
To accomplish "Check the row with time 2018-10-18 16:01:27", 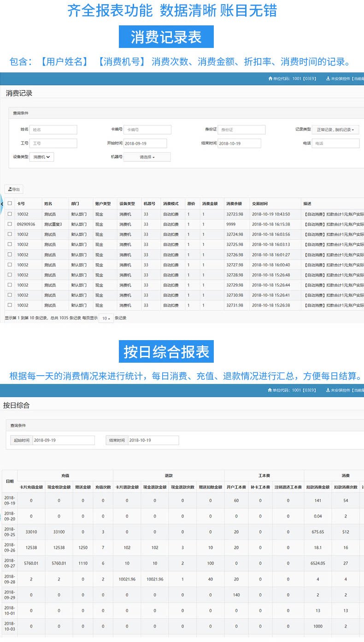I will pos(10,254).
